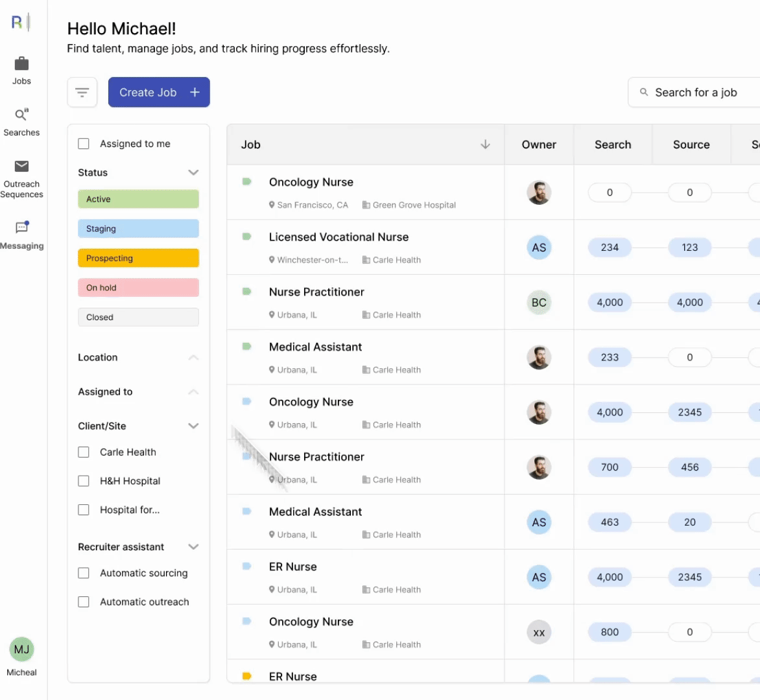Select the Prospecting status tag

click(138, 258)
